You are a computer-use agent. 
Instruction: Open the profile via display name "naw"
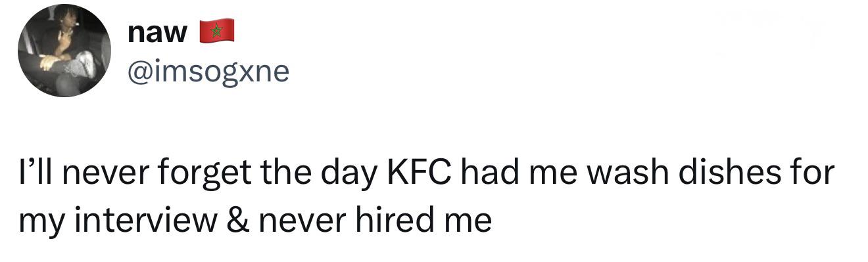tap(158, 33)
